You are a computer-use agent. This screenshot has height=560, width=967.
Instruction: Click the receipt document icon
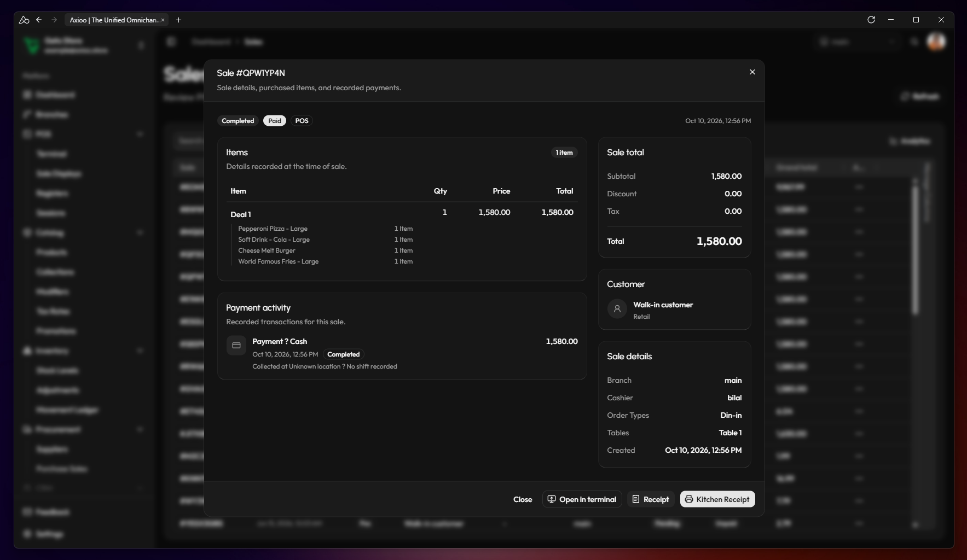(636, 499)
